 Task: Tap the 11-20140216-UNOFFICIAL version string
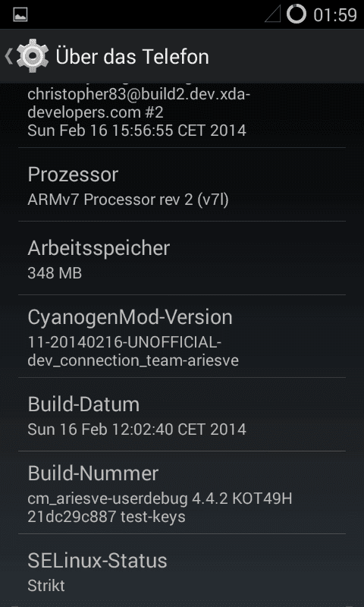click(124, 343)
